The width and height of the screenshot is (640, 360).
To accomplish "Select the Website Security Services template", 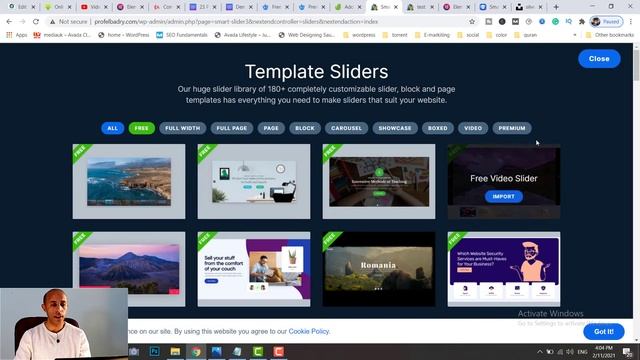I will click(504, 269).
